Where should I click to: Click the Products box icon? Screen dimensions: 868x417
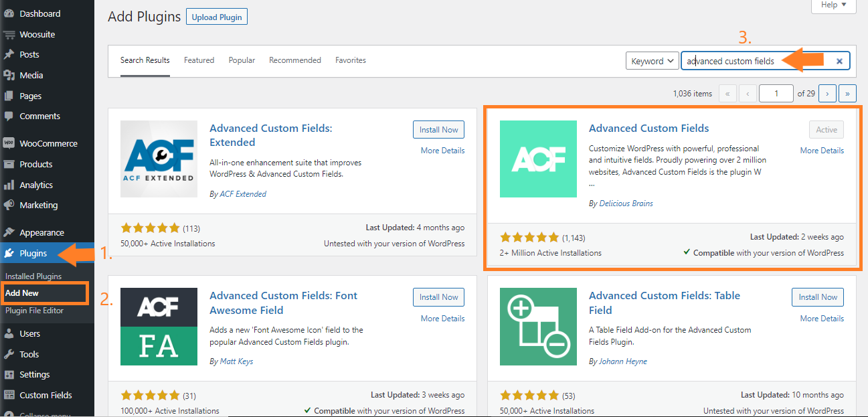(x=9, y=164)
